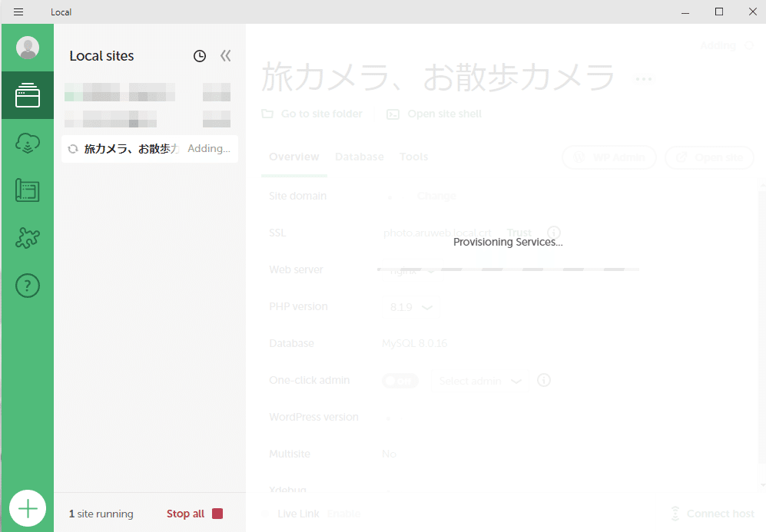Toggle the One-click admin switch
The width and height of the screenshot is (766, 532).
pyautogui.click(x=400, y=381)
